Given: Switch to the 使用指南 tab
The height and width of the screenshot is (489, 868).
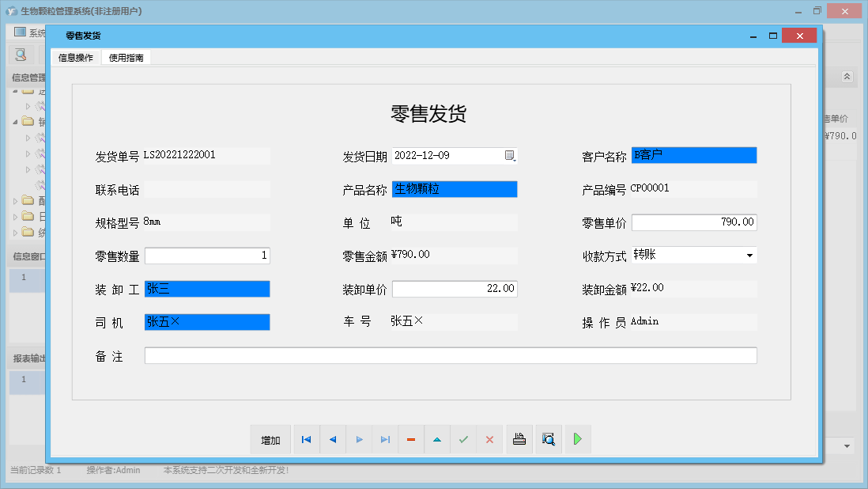Looking at the screenshot, I should coord(126,57).
